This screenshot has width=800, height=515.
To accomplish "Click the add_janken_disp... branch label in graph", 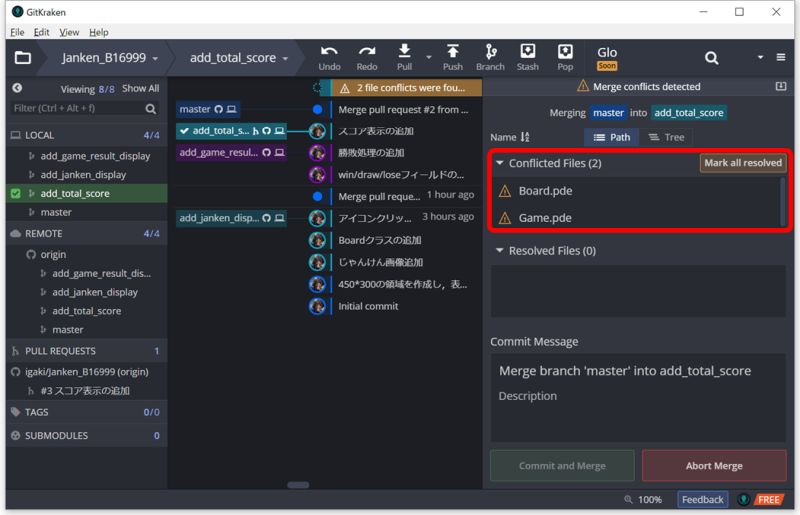I will (231, 218).
